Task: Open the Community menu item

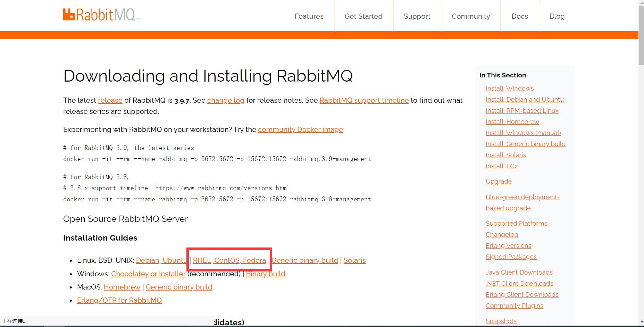Action: pyautogui.click(x=471, y=16)
